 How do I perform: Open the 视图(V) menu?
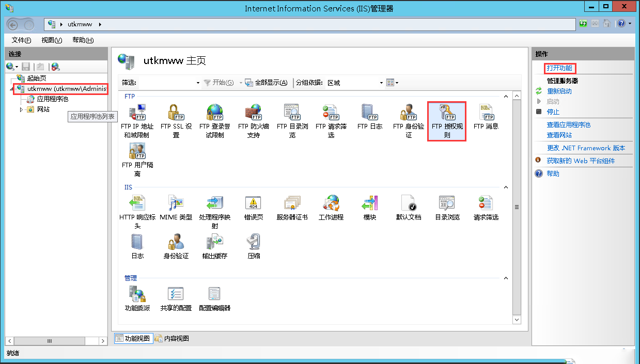52,40
